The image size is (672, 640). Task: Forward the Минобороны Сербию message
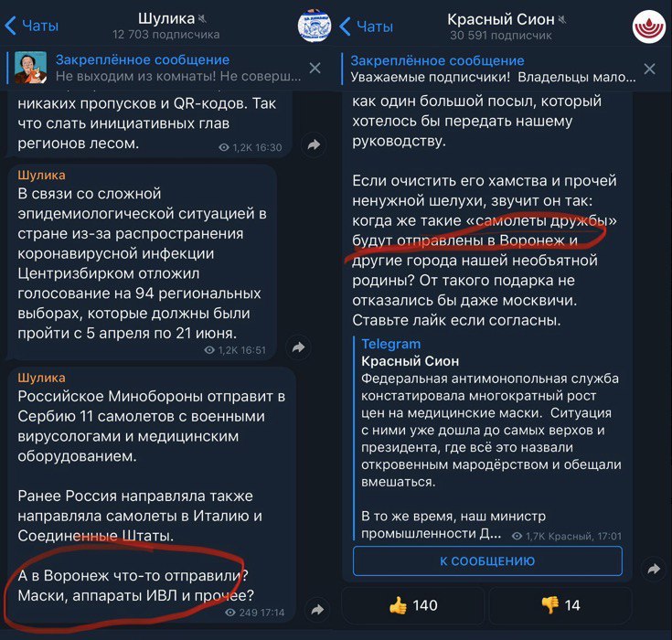click(317, 610)
